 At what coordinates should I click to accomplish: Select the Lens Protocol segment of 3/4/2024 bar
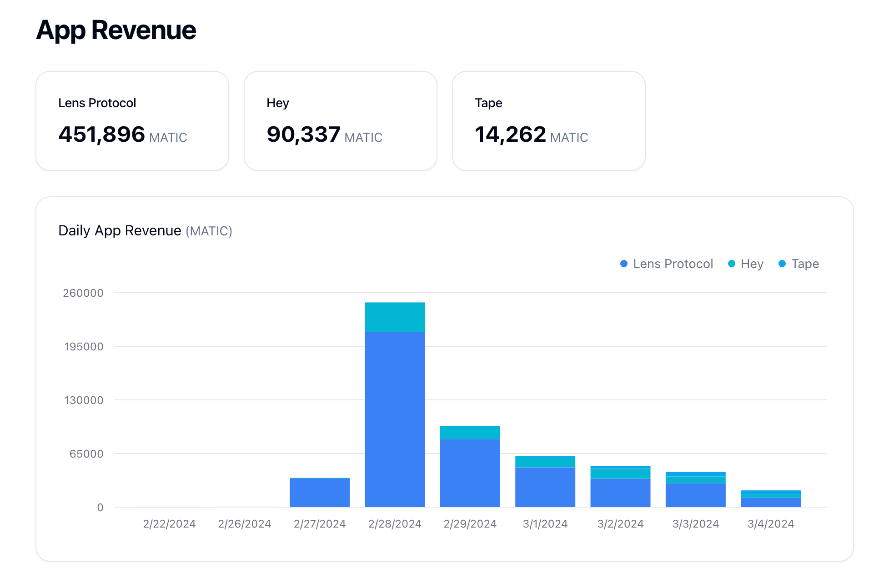771,503
